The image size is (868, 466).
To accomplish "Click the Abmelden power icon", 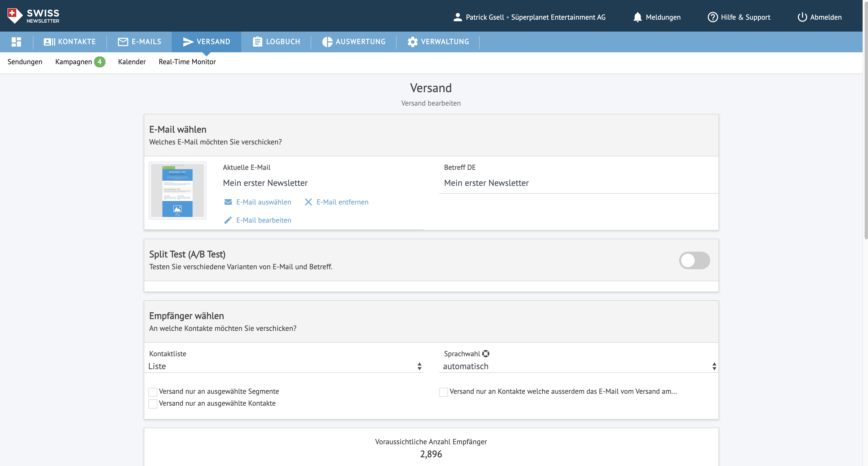I will [802, 17].
